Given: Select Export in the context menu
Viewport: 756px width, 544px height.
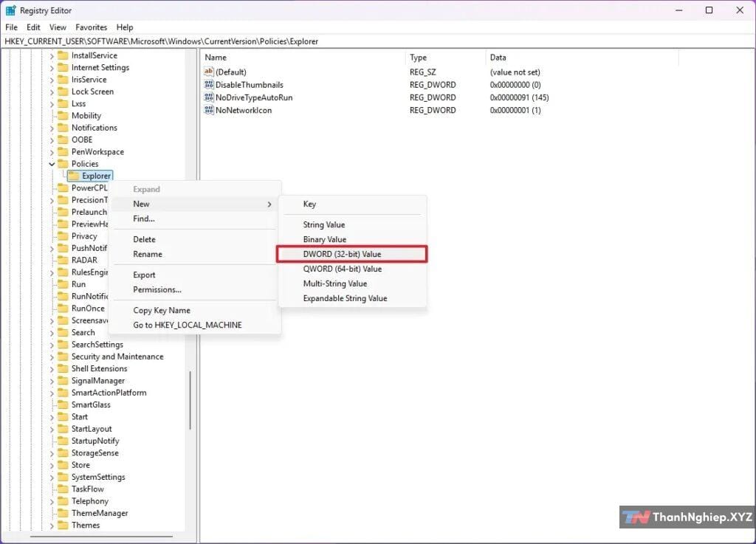Looking at the screenshot, I should coord(195,275).
